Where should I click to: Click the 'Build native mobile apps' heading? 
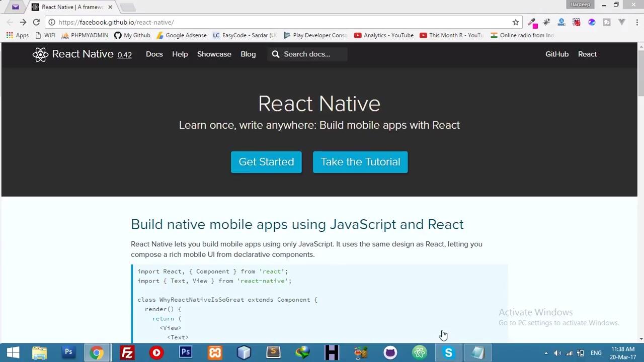[x=297, y=224]
